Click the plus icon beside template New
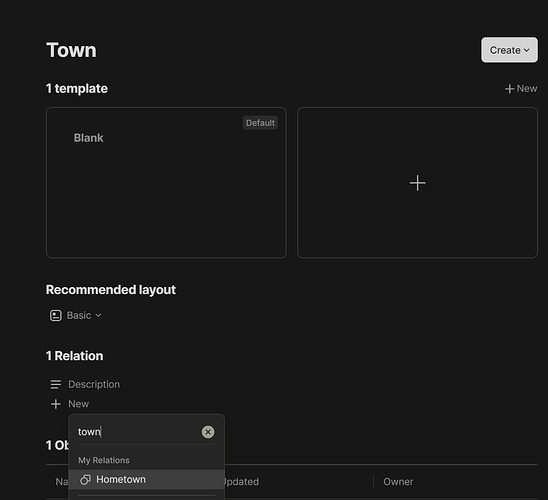This screenshot has height=500, width=548. pyautogui.click(x=509, y=89)
